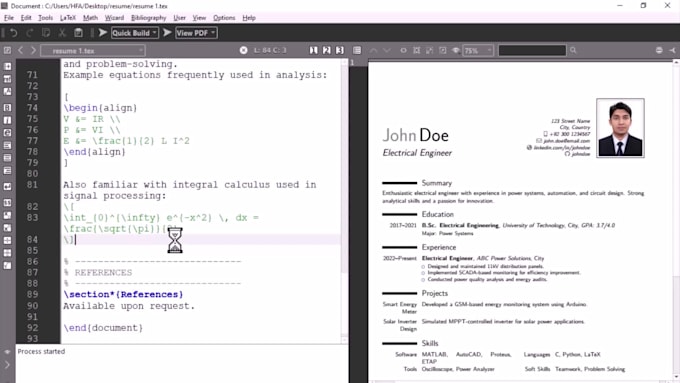680x383 pixels.
Task: Open the Math menu
Action: [x=90, y=18]
